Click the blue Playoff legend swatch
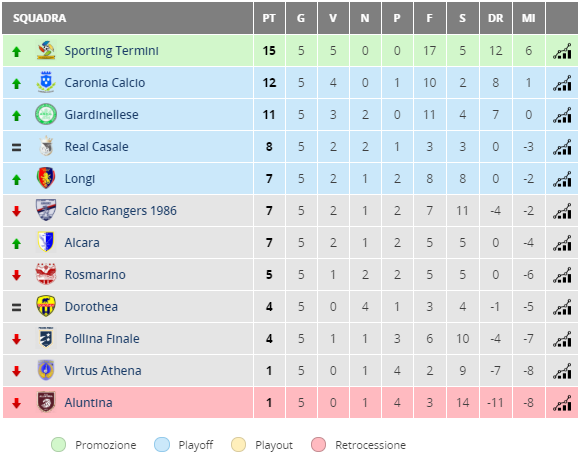The height and width of the screenshot is (460, 583). tap(162, 444)
